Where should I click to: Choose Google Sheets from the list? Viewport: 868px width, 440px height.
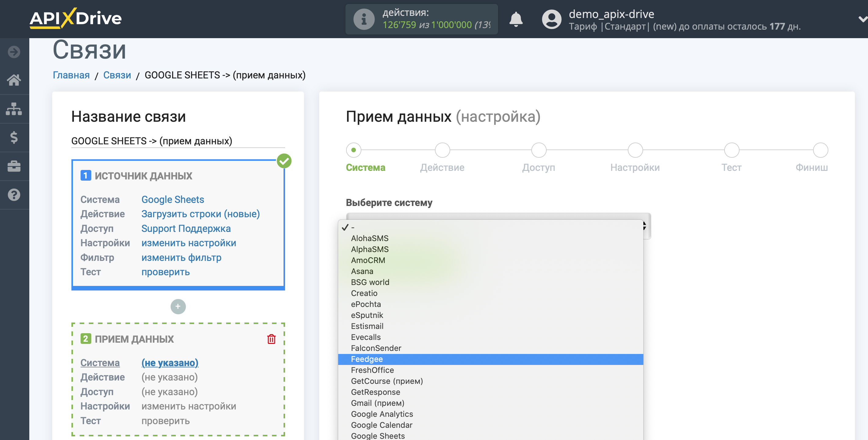[490, 436]
